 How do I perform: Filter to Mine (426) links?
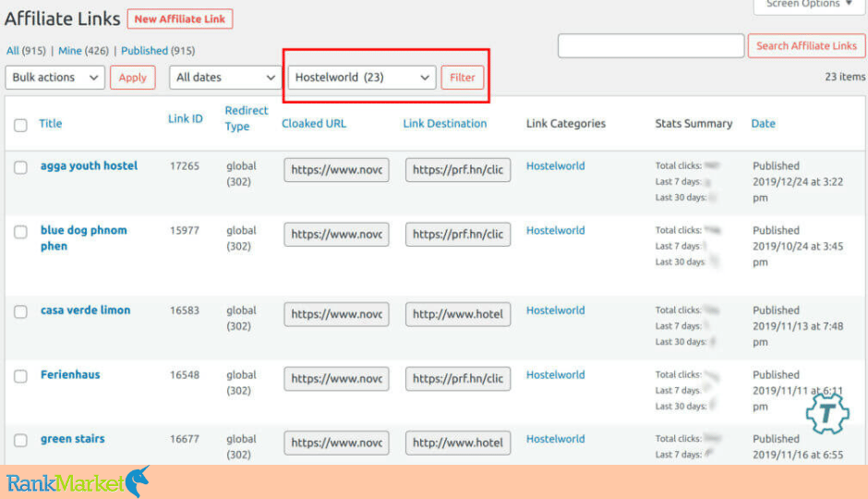tap(84, 51)
